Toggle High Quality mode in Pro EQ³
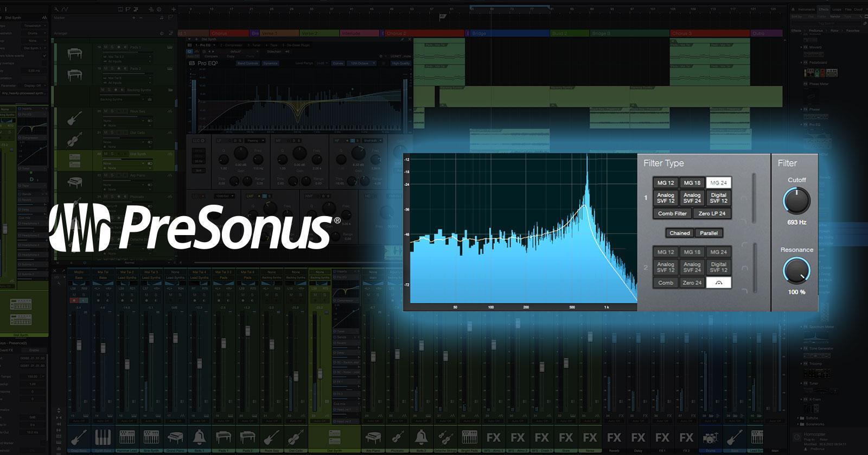The image size is (868, 455). point(401,64)
